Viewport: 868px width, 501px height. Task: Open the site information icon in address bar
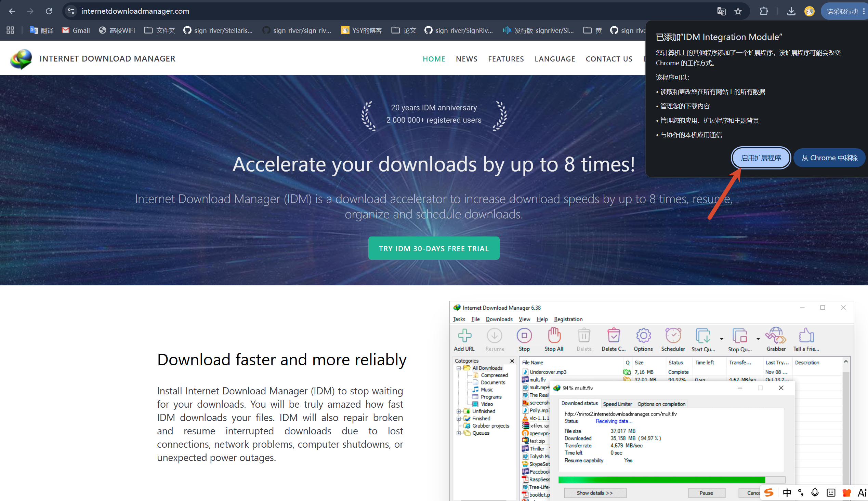tap(71, 11)
